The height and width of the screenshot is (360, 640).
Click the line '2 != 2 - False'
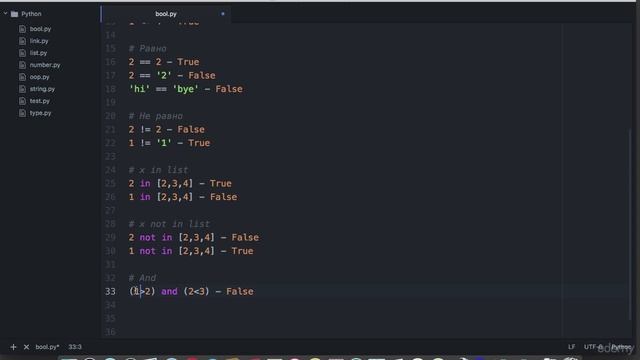pyautogui.click(x=167, y=129)
